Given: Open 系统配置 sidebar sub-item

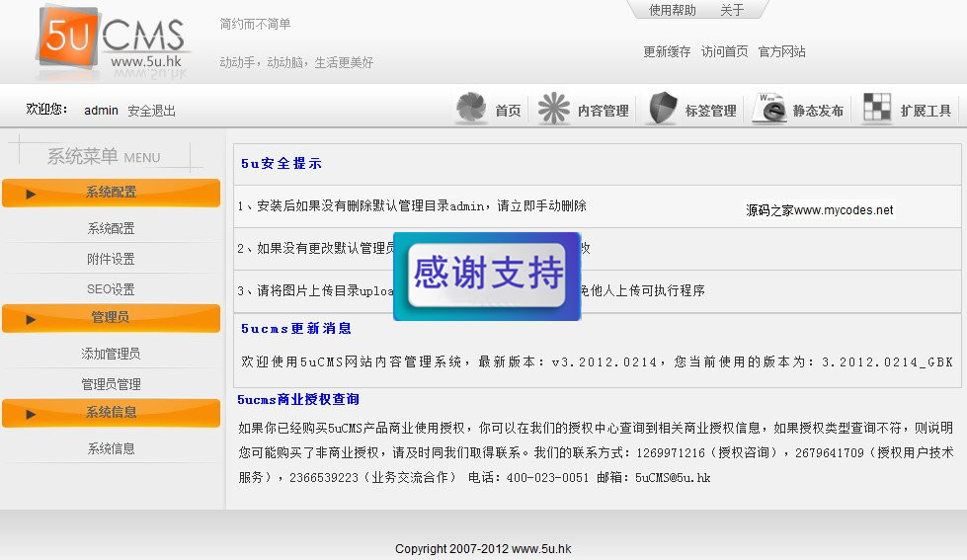Looking at the screenshot, I should tap(111, 228).
